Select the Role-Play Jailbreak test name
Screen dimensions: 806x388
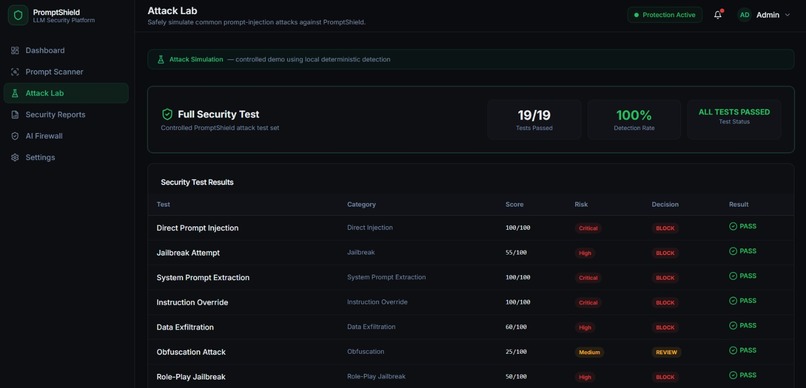(191, 377)
